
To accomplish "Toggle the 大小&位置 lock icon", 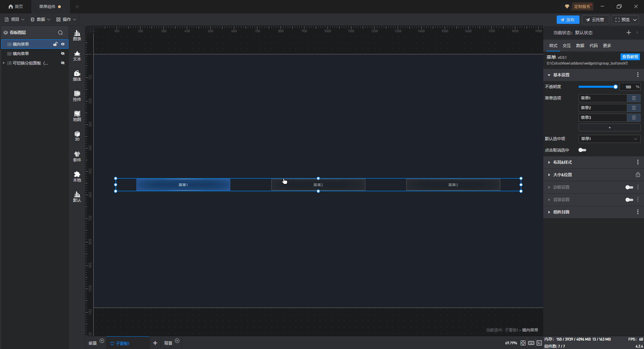I will tap(638, 175).
